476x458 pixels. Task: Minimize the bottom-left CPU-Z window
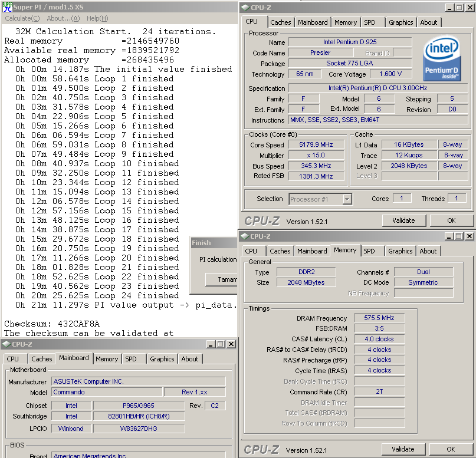(x=211, y=344)
